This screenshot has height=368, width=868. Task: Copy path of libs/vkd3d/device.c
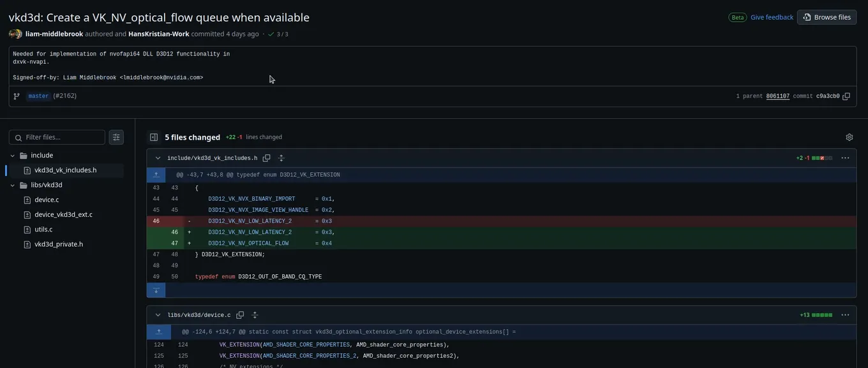[x=240, y=315]
